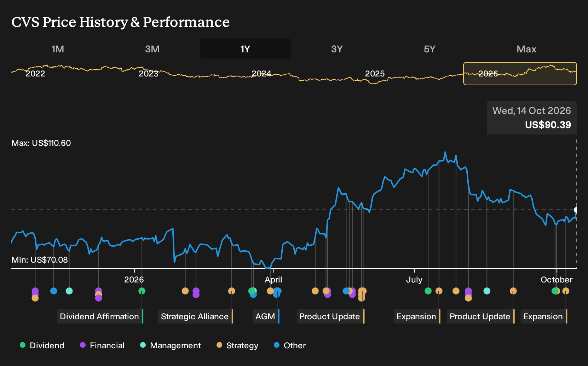The width and height of the screenshot is (588, 366).
Task: Click the April axis label
Action: click(273, 280)
